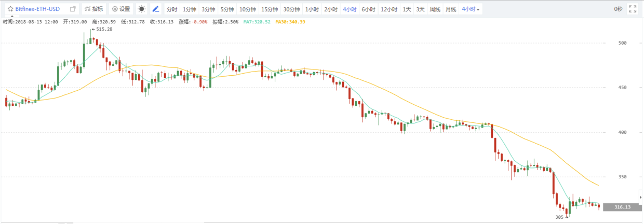The height and width of the screenshot is (224, 644).
Task: Toggle the sun light/dark theme icon
Action: coord(142,9)
